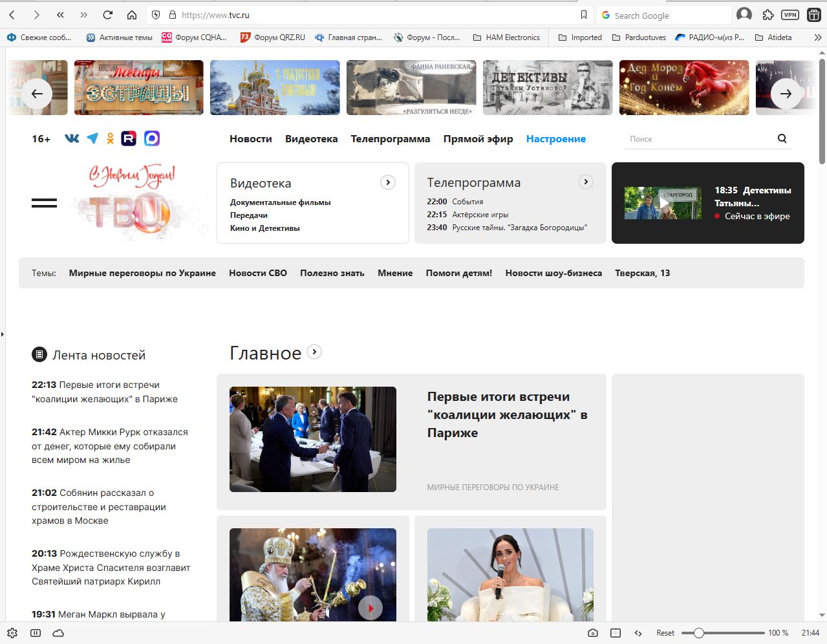Open the Новости menu item
This screenshot has height=644, width=827.
click(x=250, y=139)
